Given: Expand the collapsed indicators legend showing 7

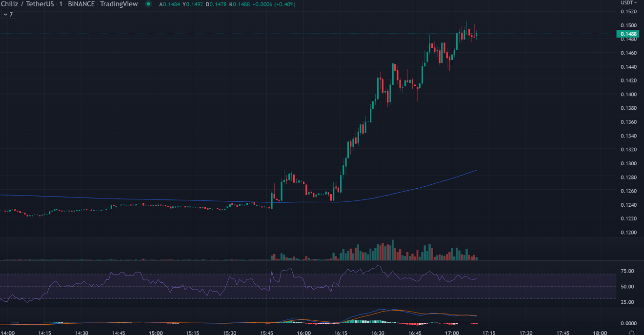Looking at the screenshot, I should pyautogui.click(x=8, y=15).
